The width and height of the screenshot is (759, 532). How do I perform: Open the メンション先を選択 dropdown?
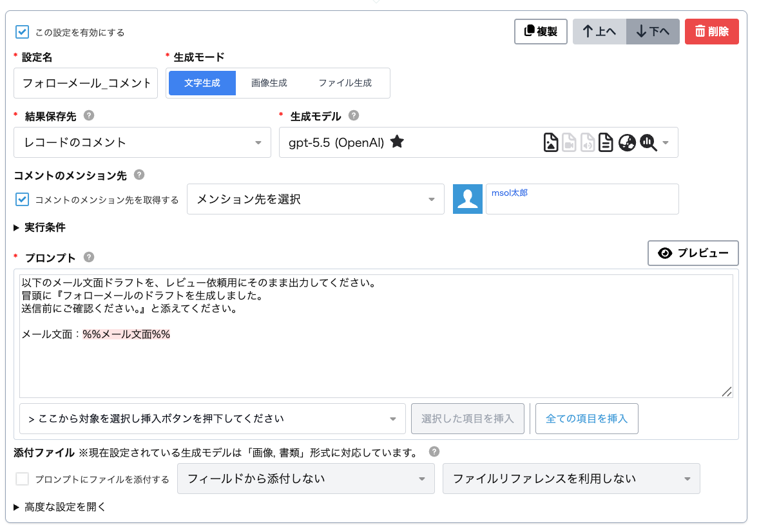[316, 199]
